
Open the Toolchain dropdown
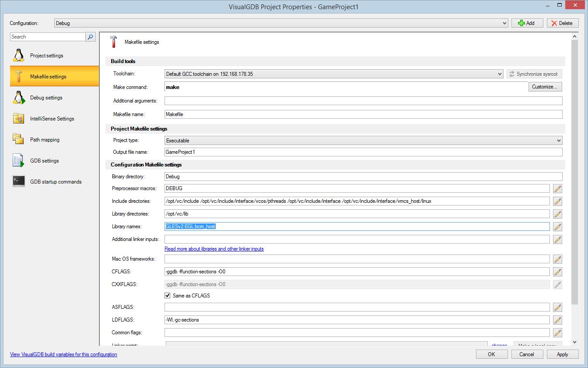(334, 74)
